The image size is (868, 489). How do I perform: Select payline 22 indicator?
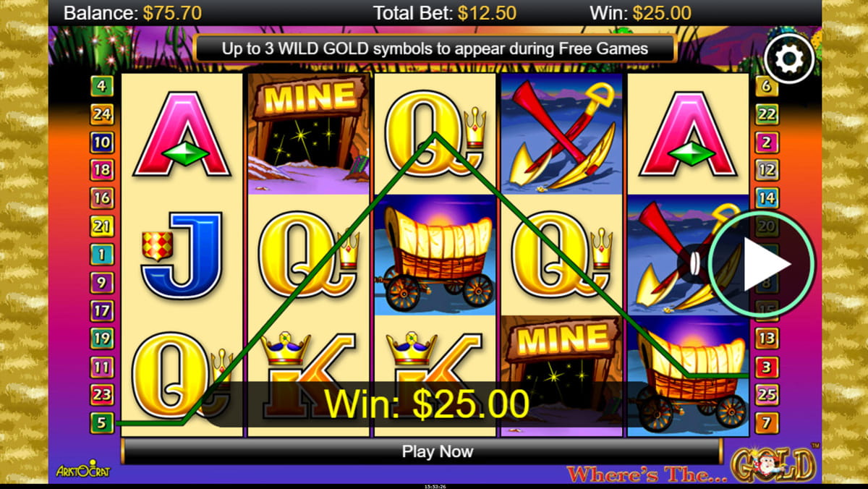tap(766, 114)
